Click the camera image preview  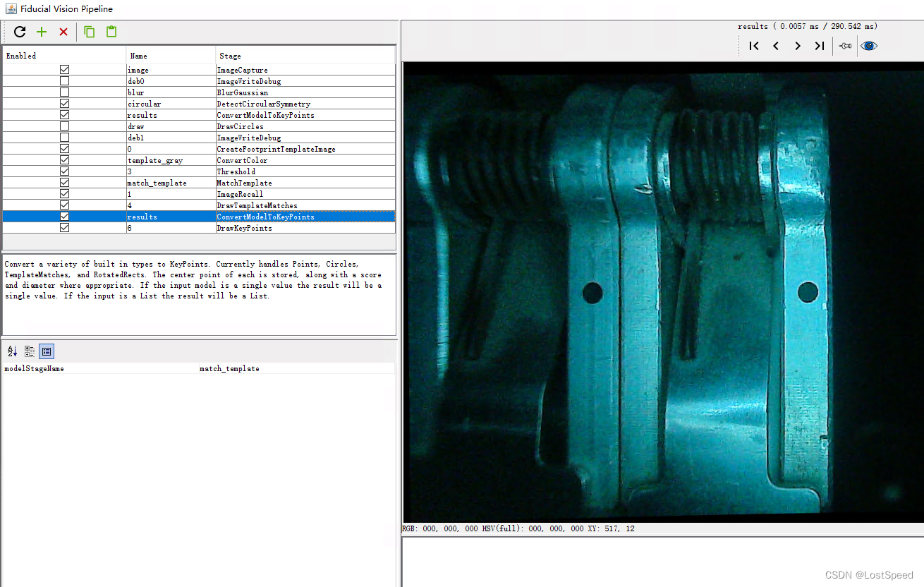pos(663,292)
